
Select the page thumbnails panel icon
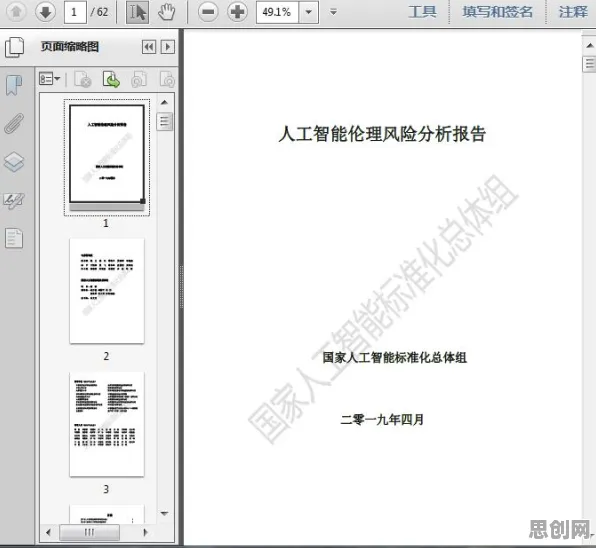14,48
